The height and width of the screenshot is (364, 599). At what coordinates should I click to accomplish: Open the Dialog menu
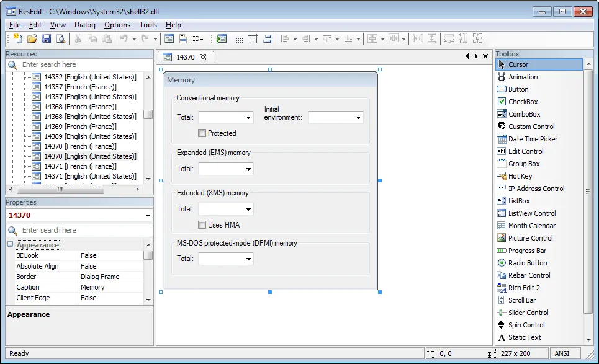point(84,25)
